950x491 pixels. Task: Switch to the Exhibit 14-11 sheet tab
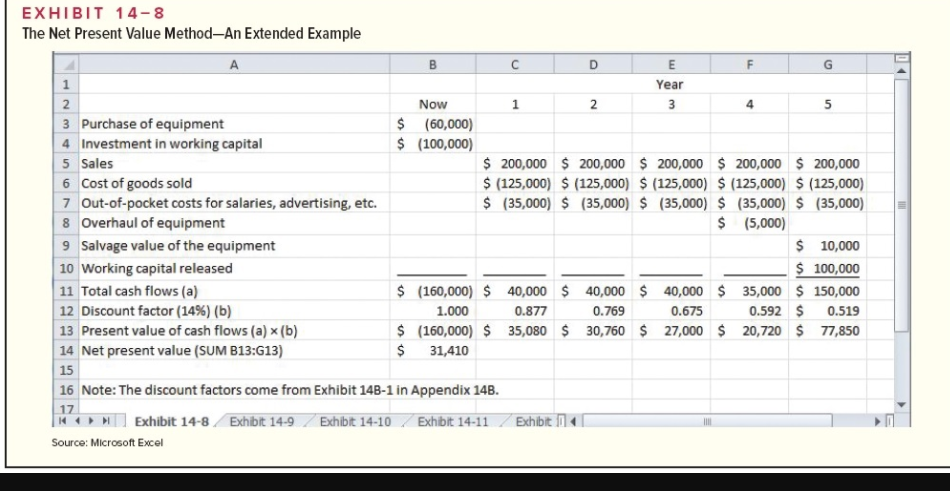(453, 421)
